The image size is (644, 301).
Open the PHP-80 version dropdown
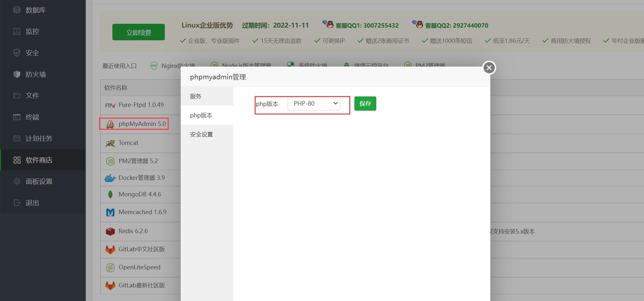point(314,103)
